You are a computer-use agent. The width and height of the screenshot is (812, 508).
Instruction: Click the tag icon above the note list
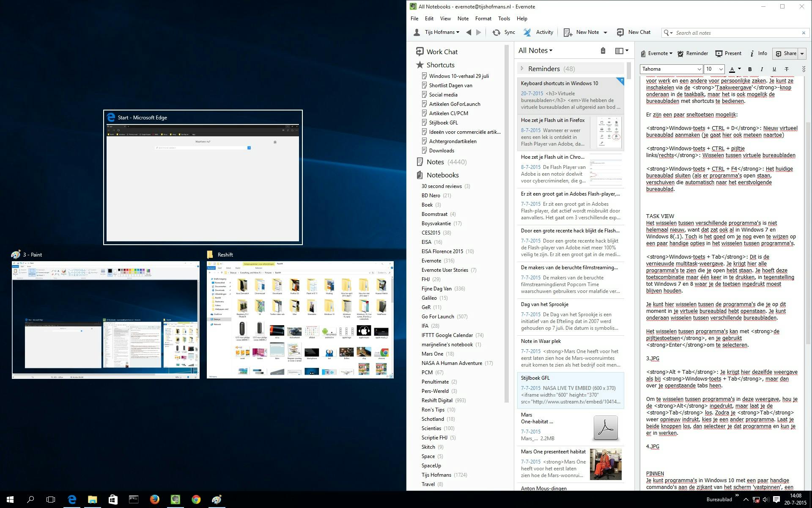point(603,50)
